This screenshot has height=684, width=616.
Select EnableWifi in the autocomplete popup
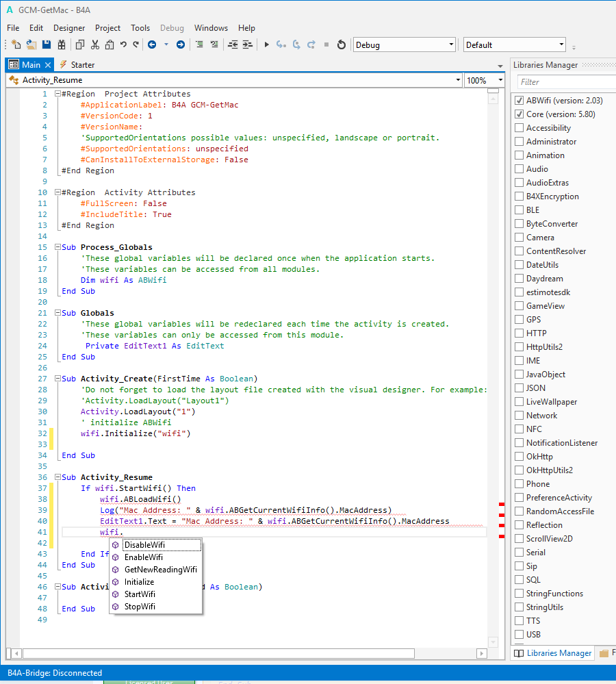[143, 557]
